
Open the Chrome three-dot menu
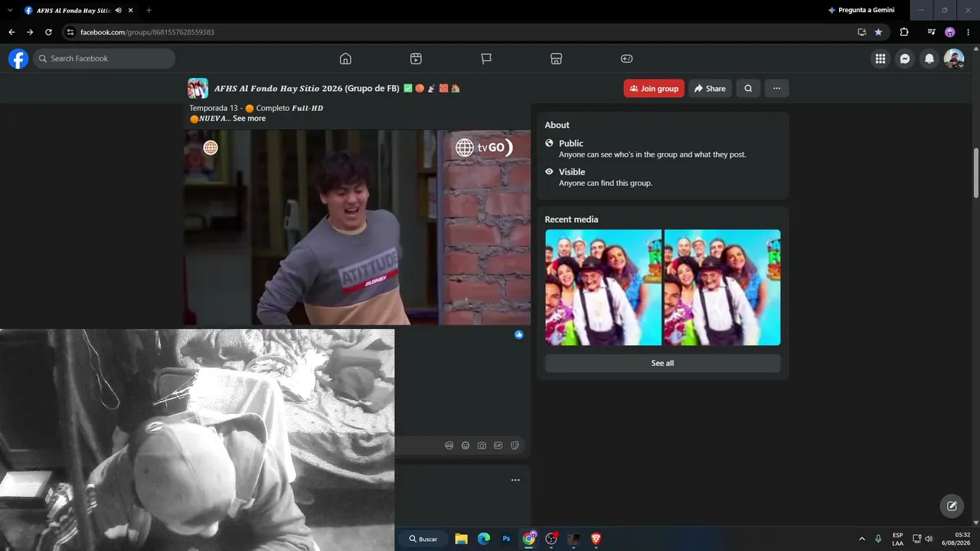969,32
